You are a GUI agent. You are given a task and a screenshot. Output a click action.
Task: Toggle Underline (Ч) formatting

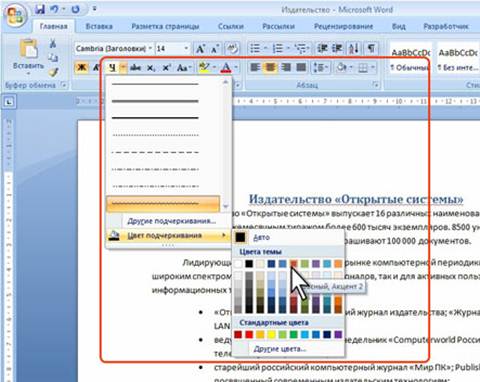(x=112, y=68)
